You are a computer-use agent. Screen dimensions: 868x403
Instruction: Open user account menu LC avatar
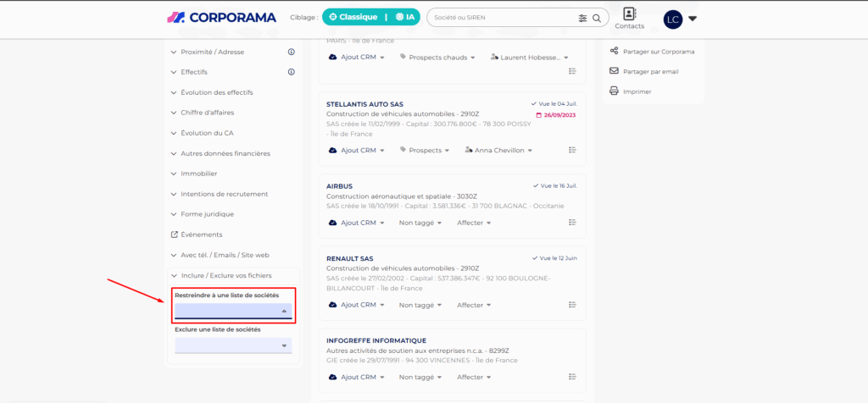[680, 19]
